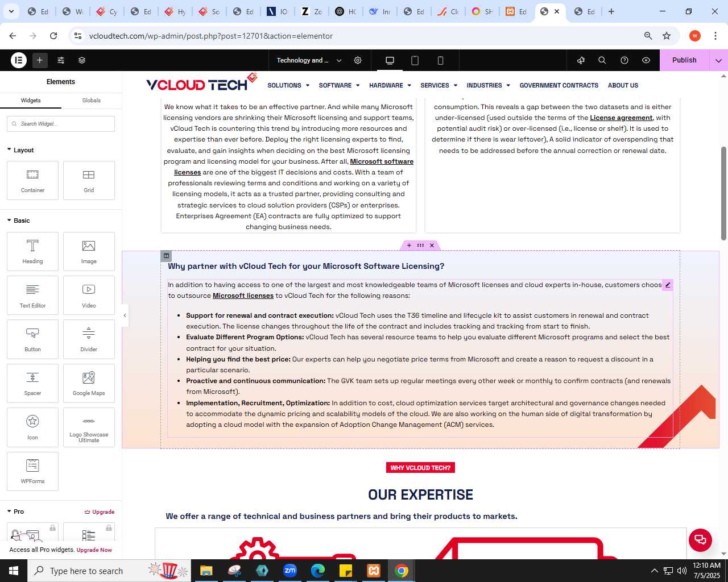Viewport: 728px width, 582px height.
Task: Add container with section plus handle
Action: click(x=409, y=246)
